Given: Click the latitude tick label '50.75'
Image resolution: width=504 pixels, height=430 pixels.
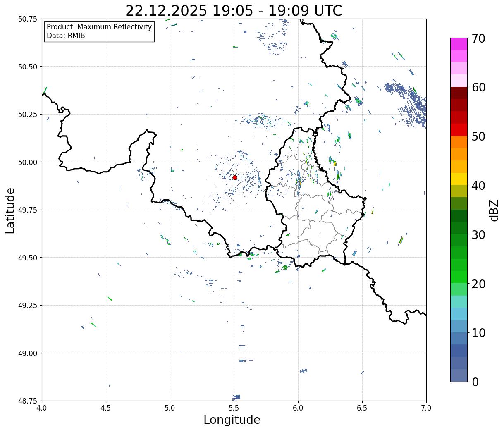Looking at the screenshot, I should click(27, 19).
